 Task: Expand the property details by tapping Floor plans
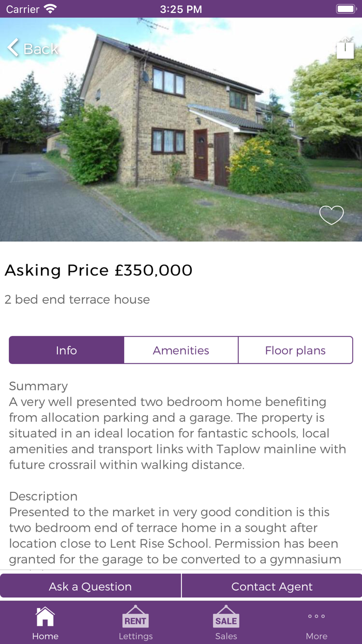(295, 350)
